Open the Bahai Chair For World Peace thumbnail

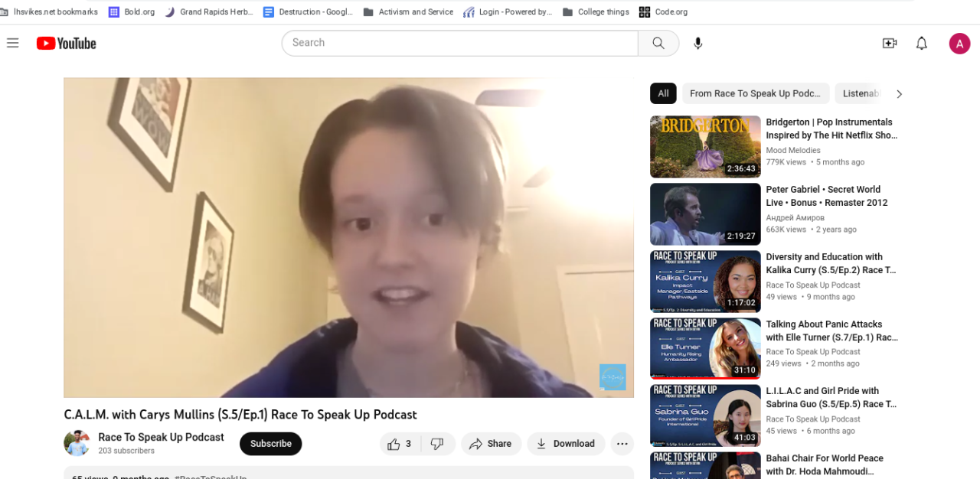(705, 465)
